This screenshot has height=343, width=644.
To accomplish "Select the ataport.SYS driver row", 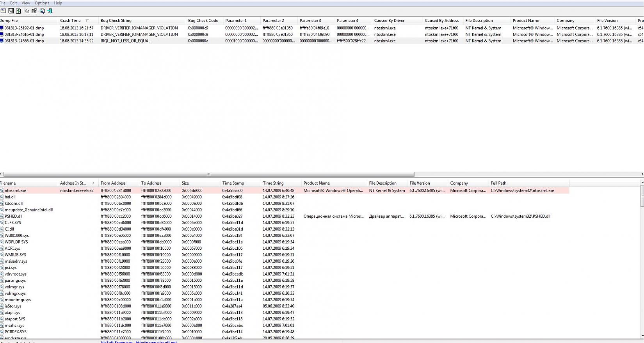I will pos(285,319).
